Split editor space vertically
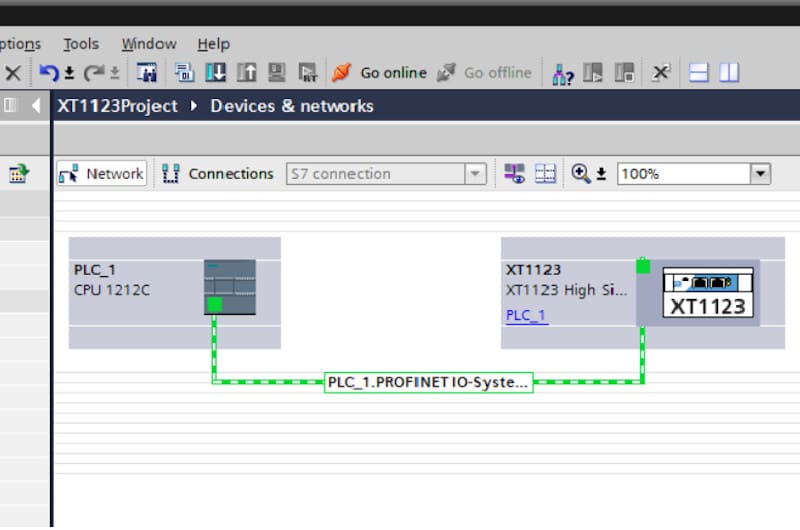Screen dimensions: 800x530 [x=729, y=73]
